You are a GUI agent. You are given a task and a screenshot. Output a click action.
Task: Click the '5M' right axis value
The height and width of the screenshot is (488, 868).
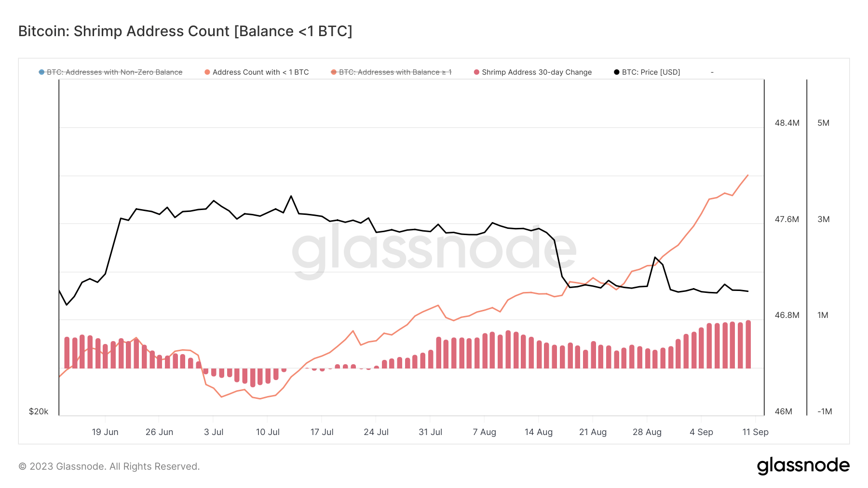click(x=823, y=123)
